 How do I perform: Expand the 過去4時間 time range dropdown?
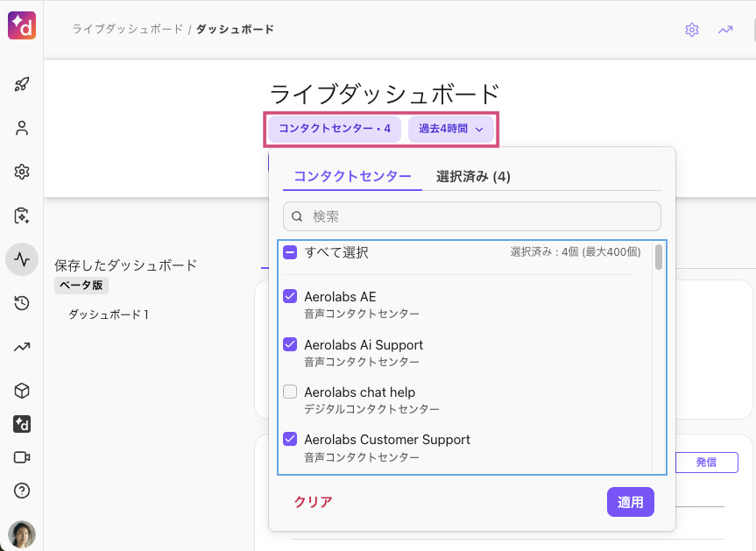(x=451, y=129)
